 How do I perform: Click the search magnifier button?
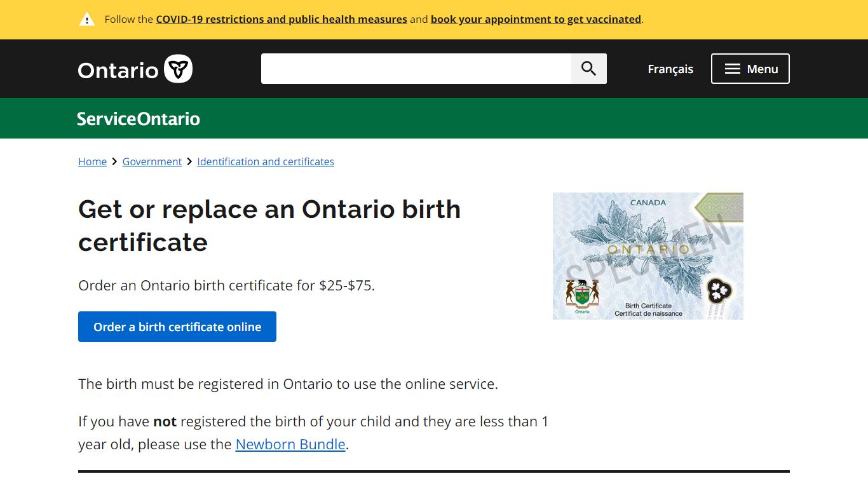click(589, 69)
